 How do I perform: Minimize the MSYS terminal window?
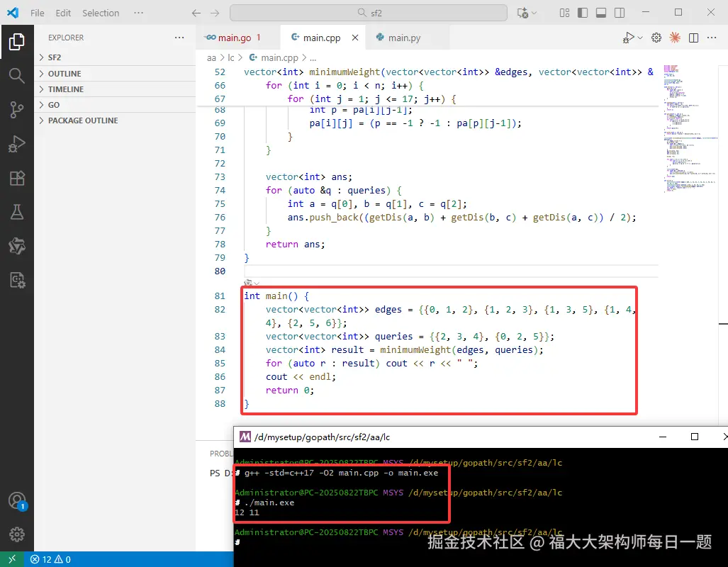coord(663,437)
